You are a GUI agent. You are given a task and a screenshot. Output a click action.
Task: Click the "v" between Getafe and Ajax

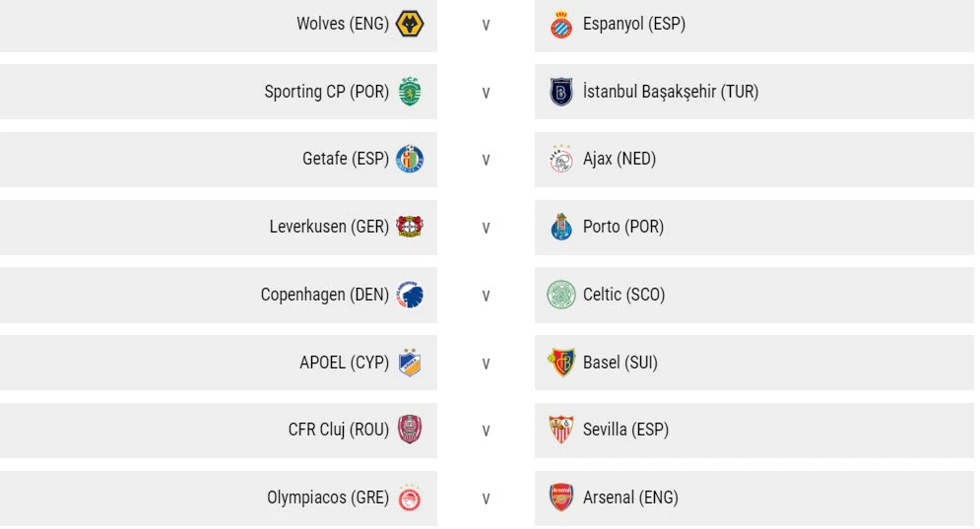tap(486, 160)
